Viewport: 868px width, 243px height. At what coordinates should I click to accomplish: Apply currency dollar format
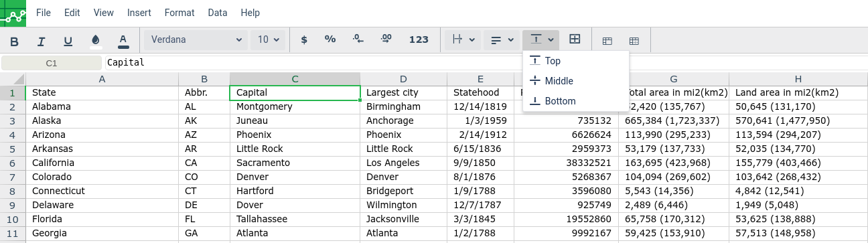click(x=304, y=40)
